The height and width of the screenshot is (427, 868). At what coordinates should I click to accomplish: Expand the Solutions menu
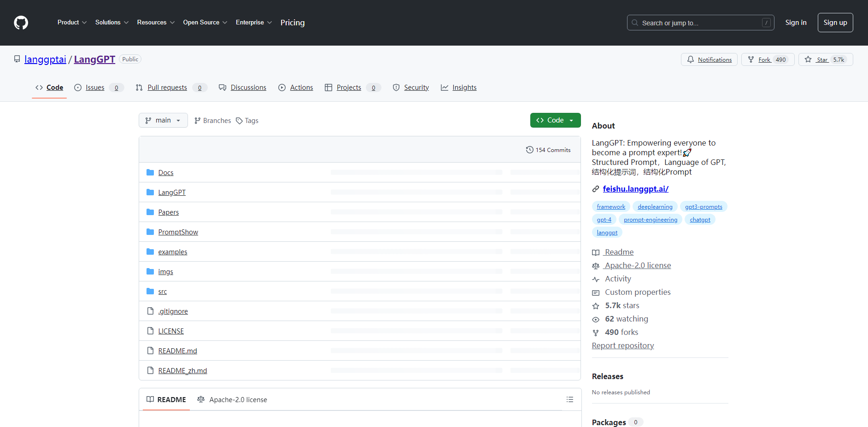112,23
